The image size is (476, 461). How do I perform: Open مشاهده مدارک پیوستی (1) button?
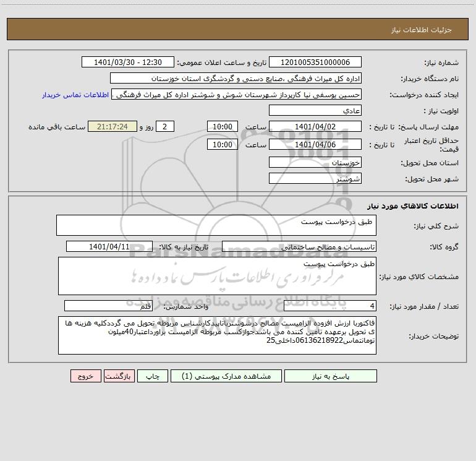(x=226, y=376)
